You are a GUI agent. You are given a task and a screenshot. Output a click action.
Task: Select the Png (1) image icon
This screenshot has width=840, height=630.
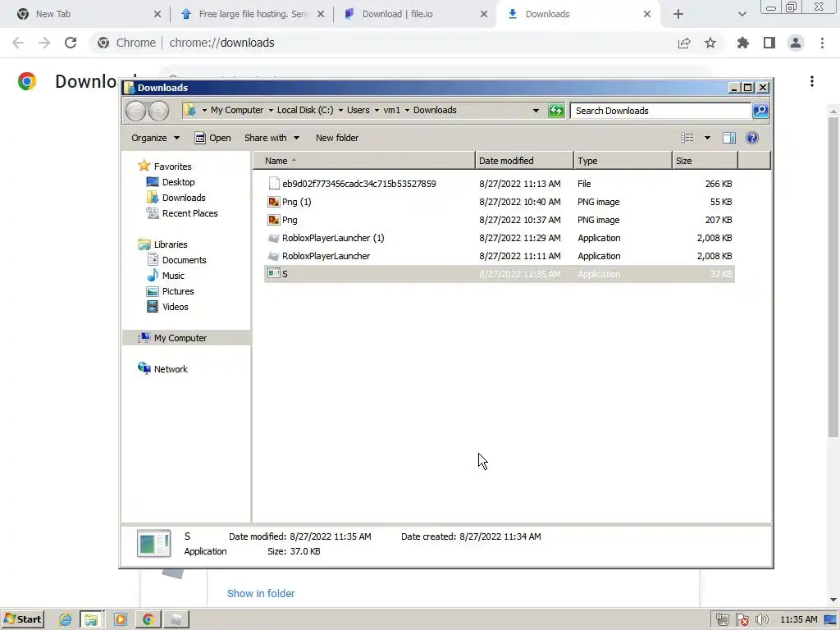(x=274, y=202)
